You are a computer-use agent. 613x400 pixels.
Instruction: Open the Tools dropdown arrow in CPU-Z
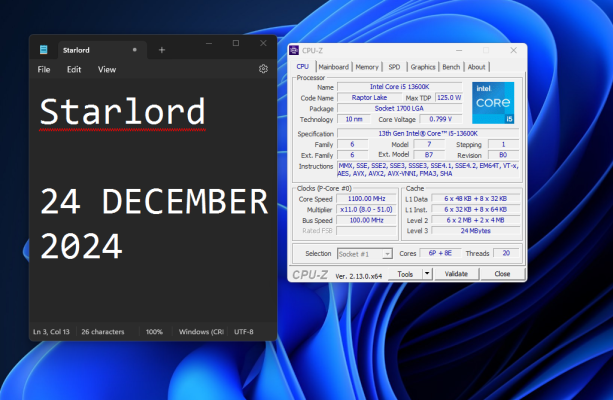tap(427, 274)
